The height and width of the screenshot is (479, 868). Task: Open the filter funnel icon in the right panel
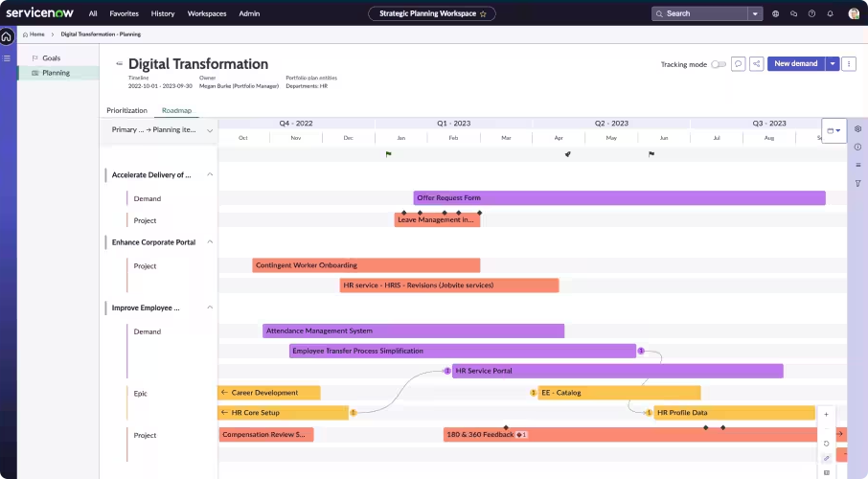pyautogui.click(x=857, y=183)
